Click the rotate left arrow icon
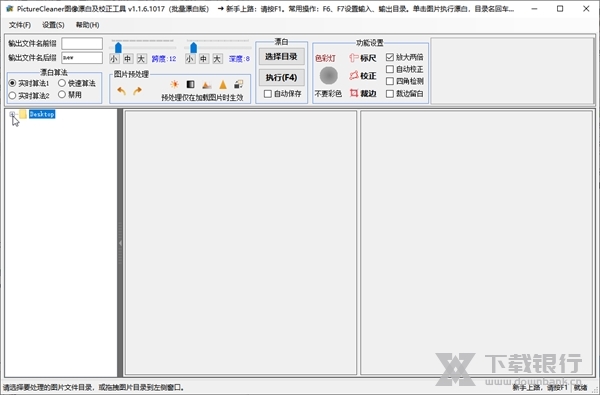The height and width of the screenshot is (395, 600). [121, 91]
